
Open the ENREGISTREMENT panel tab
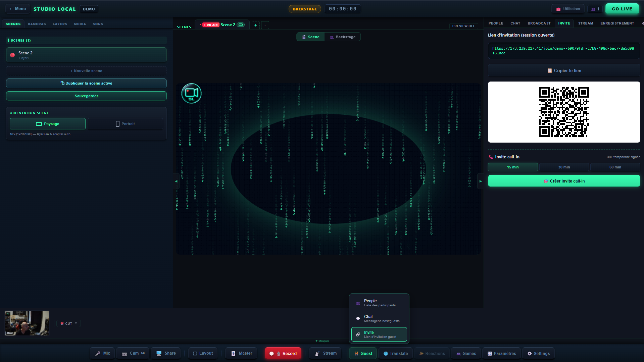click(x=617, y=23)
